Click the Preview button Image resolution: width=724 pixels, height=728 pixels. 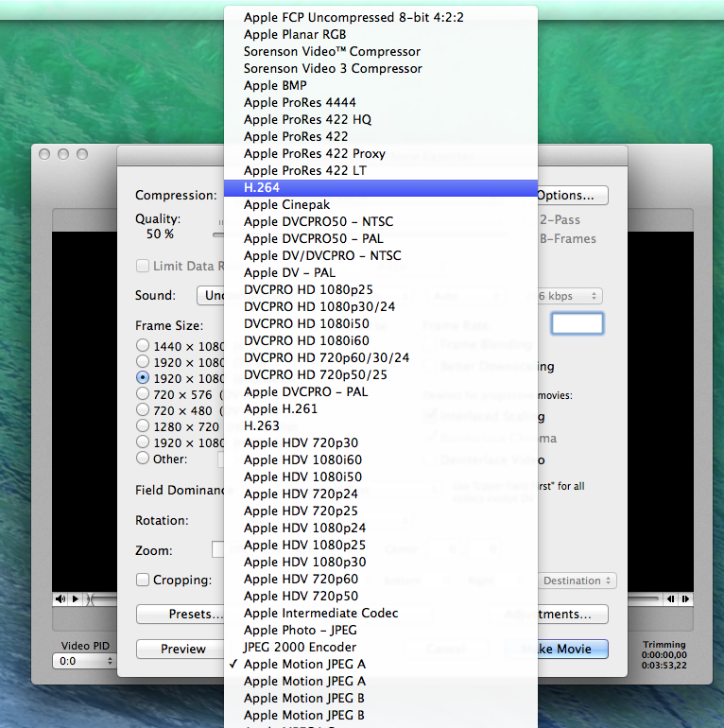[x=181, y=649]
